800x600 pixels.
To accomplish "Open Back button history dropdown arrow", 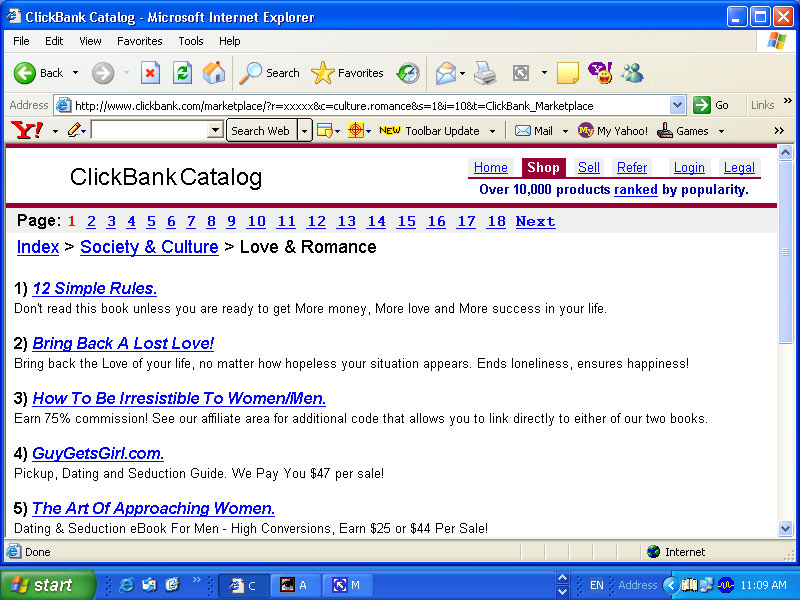I will [x=76, y=73].
